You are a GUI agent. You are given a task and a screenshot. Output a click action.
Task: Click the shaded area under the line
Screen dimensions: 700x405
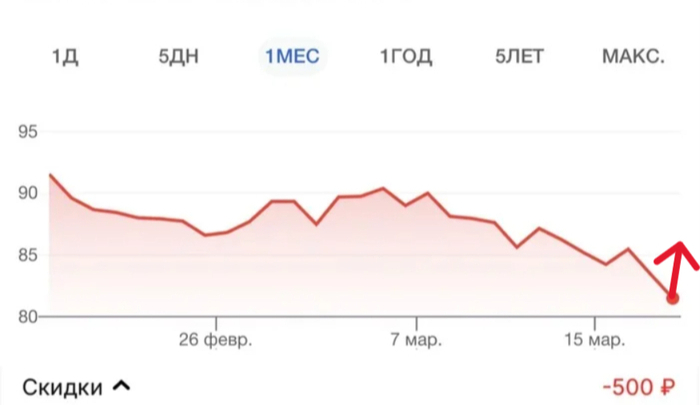pyautogui.click(x=312, y=268)
